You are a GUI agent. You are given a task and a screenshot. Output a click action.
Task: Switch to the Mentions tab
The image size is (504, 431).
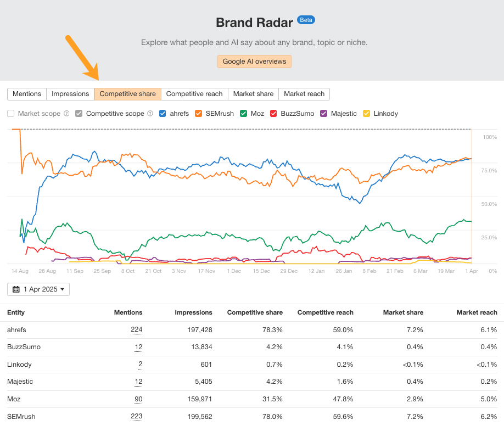(x=26, y=94)
